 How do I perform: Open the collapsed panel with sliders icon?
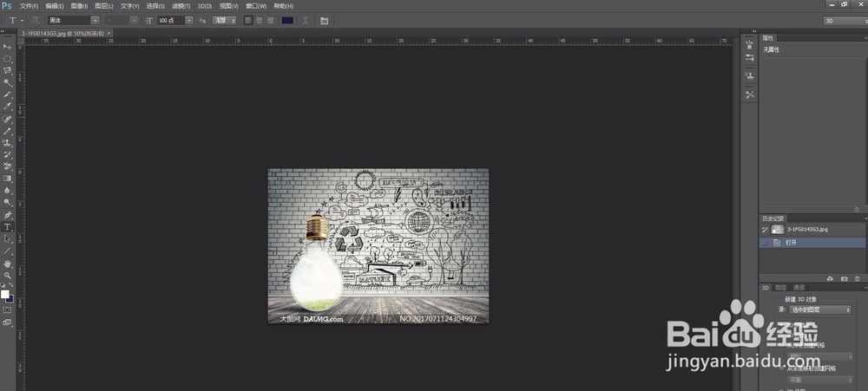click(750, 57)
